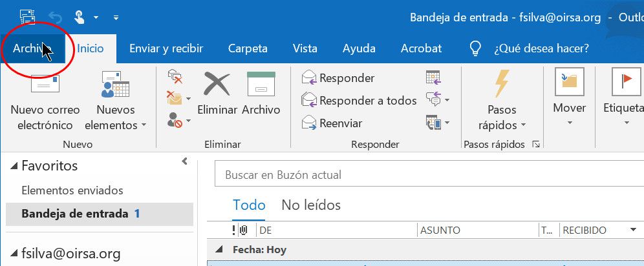Click the Buscar en Buzón actual field
The height and width of the screenshot is (266, 644).
pos(388,175)
